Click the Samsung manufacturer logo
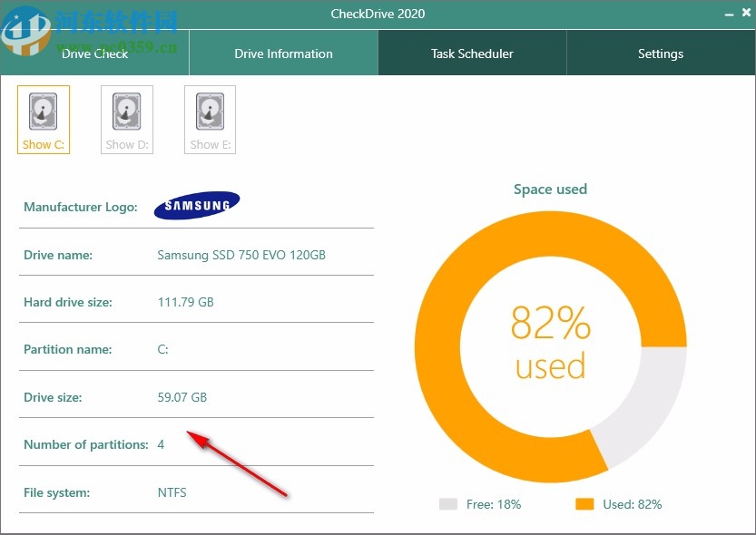The image size is (756, 535). tap(196, 205)
